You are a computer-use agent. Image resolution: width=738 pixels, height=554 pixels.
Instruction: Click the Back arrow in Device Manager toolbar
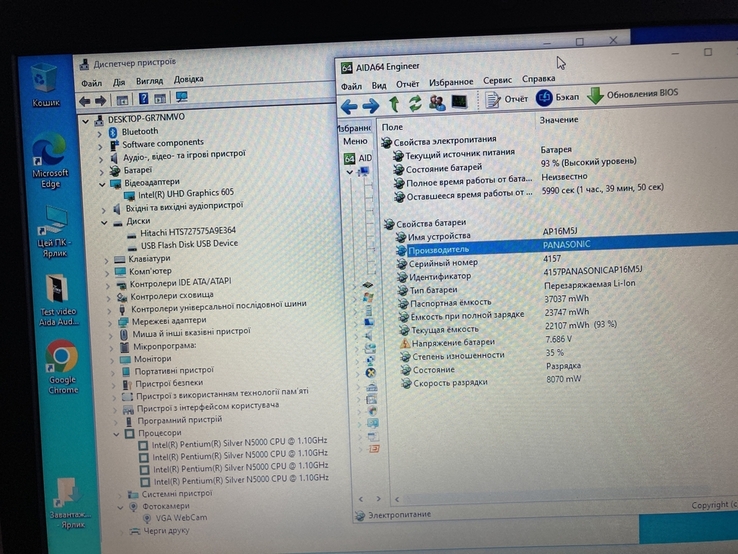pos(85,101)
